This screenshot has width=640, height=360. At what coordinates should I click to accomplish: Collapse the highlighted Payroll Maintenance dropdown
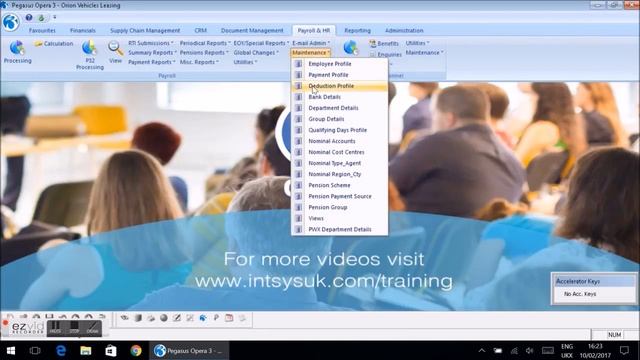(x=311, y=53)
